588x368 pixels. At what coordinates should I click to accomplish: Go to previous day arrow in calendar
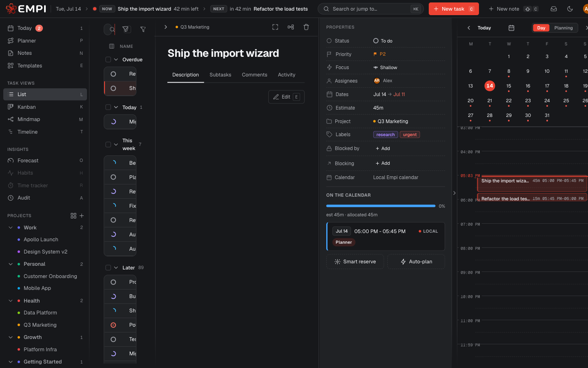(x=469, y=28)
